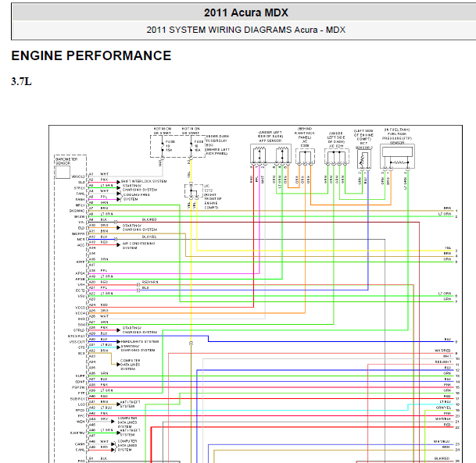Click the 'PSP SW' terminal label

point(78,387)
